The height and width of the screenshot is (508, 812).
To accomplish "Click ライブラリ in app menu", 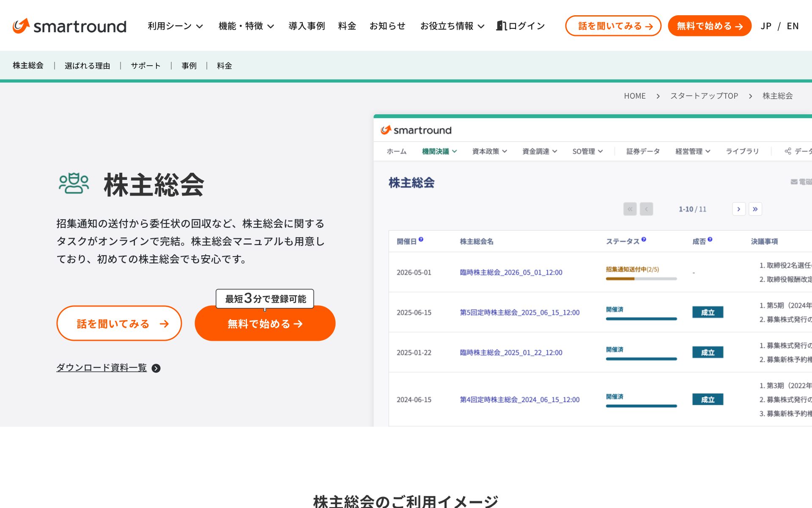I will pos(742,152).
